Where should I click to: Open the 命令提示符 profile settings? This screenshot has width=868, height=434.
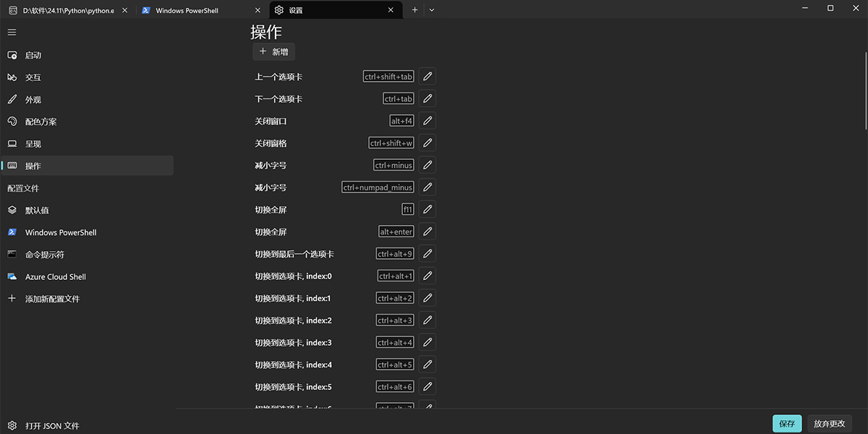click(45, 254)
